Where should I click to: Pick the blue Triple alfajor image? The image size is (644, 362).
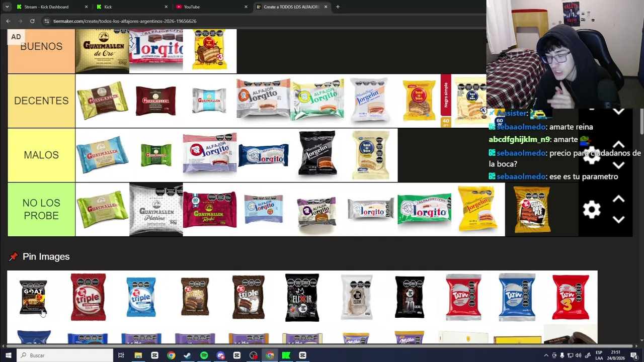coord(141,297)
